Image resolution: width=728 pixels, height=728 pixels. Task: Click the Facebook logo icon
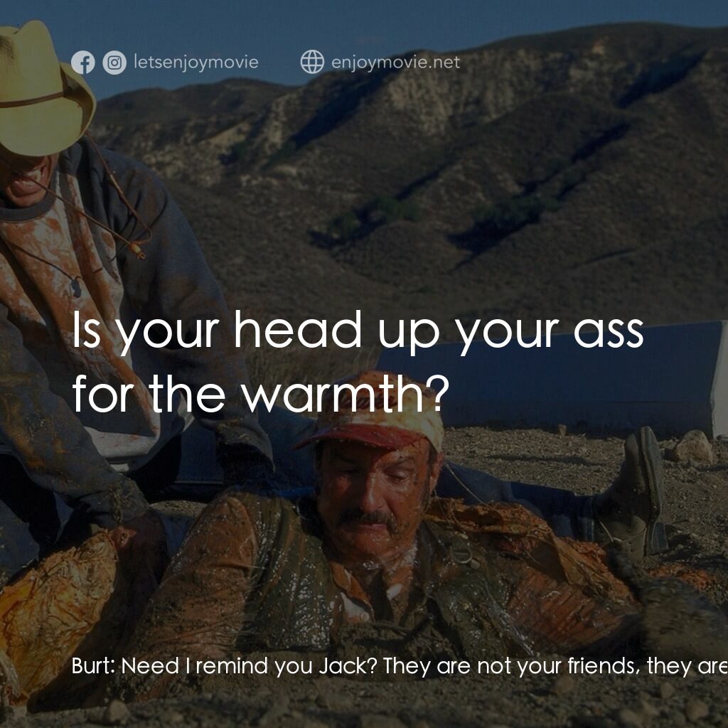[x=83, y=63]
